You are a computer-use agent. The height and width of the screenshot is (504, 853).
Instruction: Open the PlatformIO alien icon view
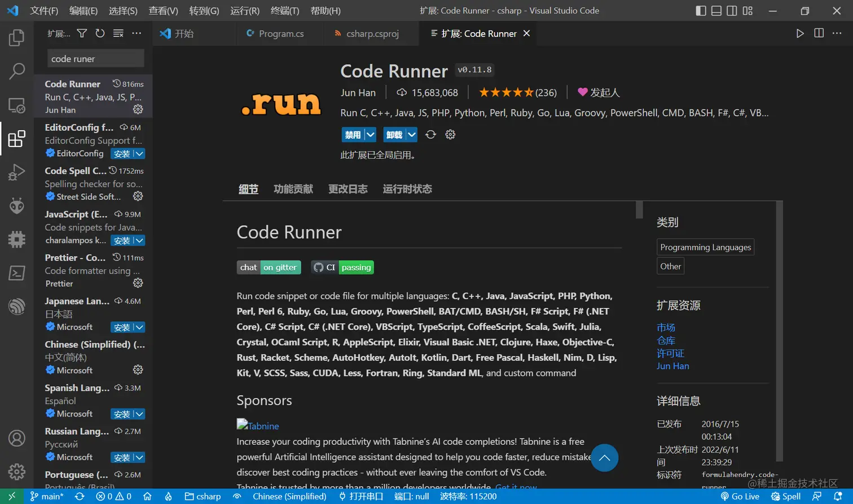pos(16,206)
